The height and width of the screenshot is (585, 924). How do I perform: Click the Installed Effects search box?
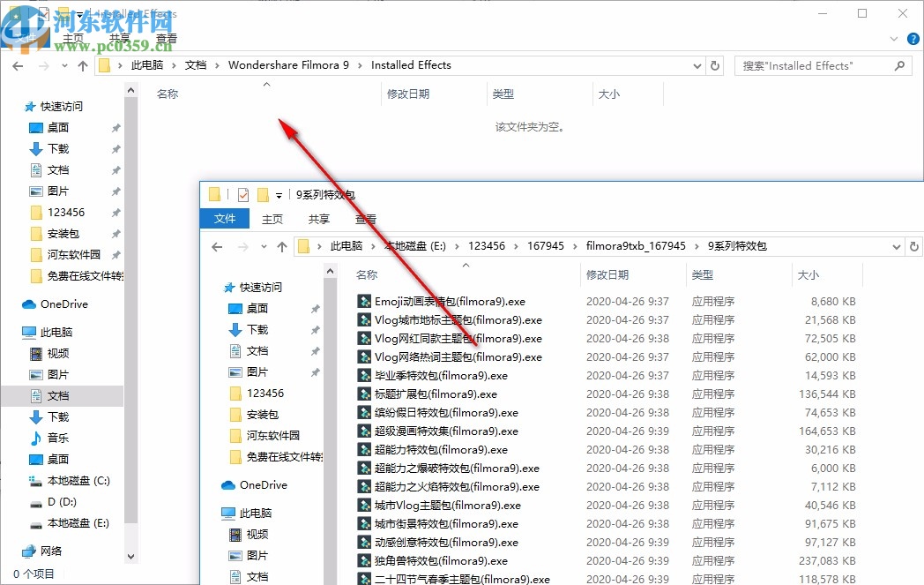point(823,65)
